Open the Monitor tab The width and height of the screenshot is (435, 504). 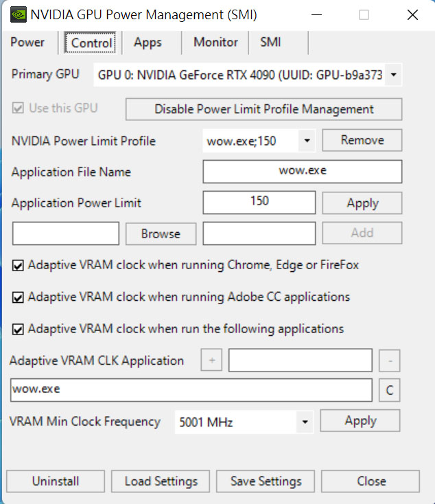pyautogui.click(x=215, y=43)
